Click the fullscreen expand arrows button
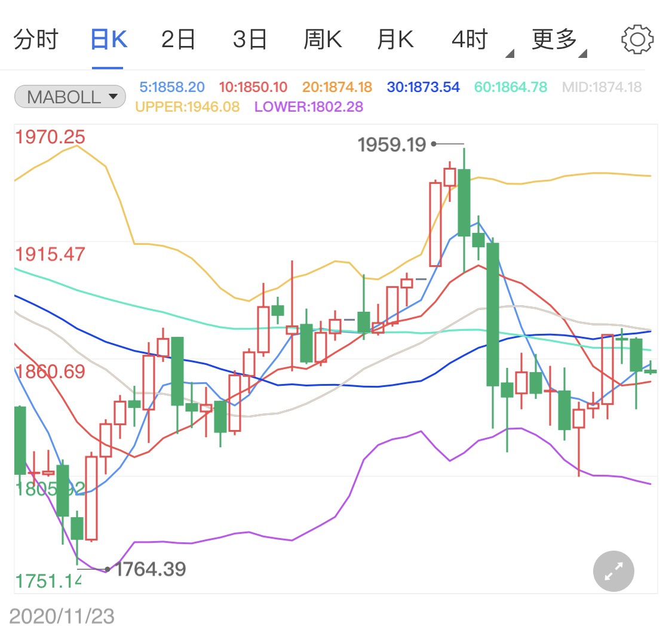 (613, 572)
